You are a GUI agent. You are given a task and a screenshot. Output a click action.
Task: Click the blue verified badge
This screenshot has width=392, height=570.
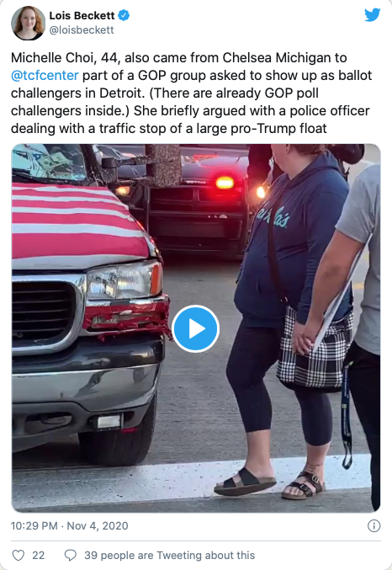(x=124, y=15)
